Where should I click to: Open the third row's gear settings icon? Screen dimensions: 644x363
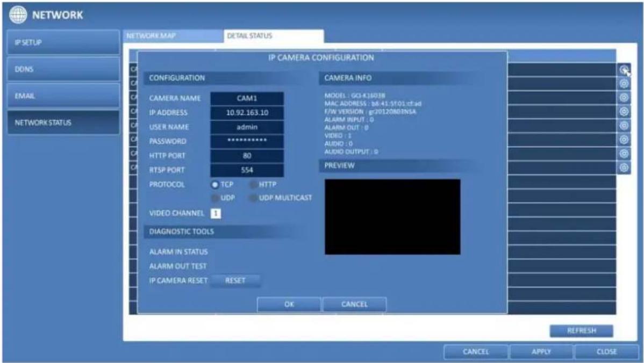[624, 98]
